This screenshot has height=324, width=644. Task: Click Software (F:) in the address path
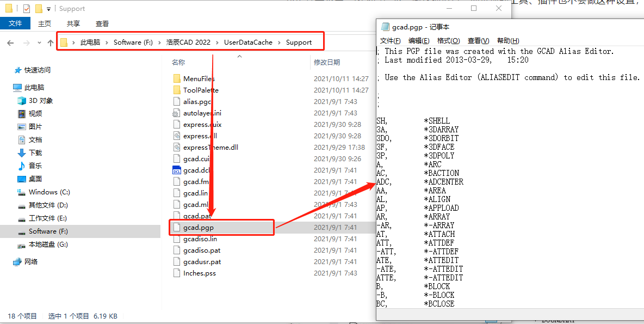(x=133, y=42)
